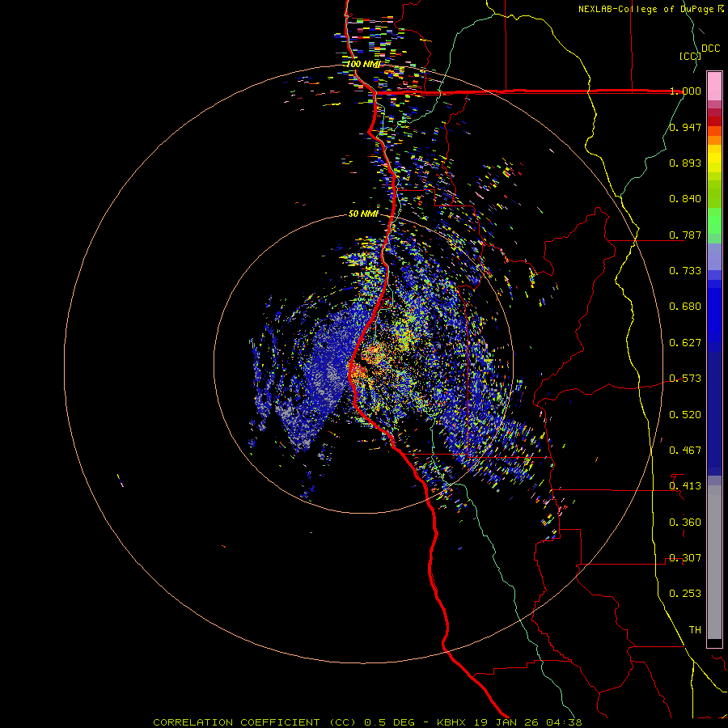The image size is (728, 728).
Task: Select the 0.307 scale value
Action: click(685, 558)
